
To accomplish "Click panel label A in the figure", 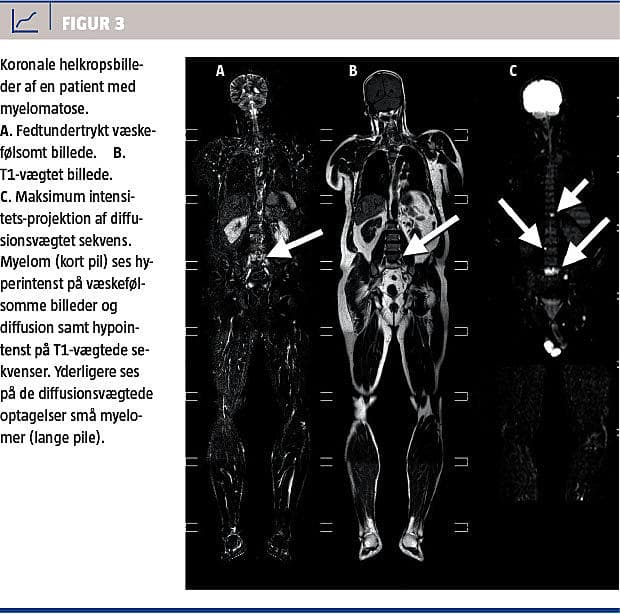I will coord(220,71).
